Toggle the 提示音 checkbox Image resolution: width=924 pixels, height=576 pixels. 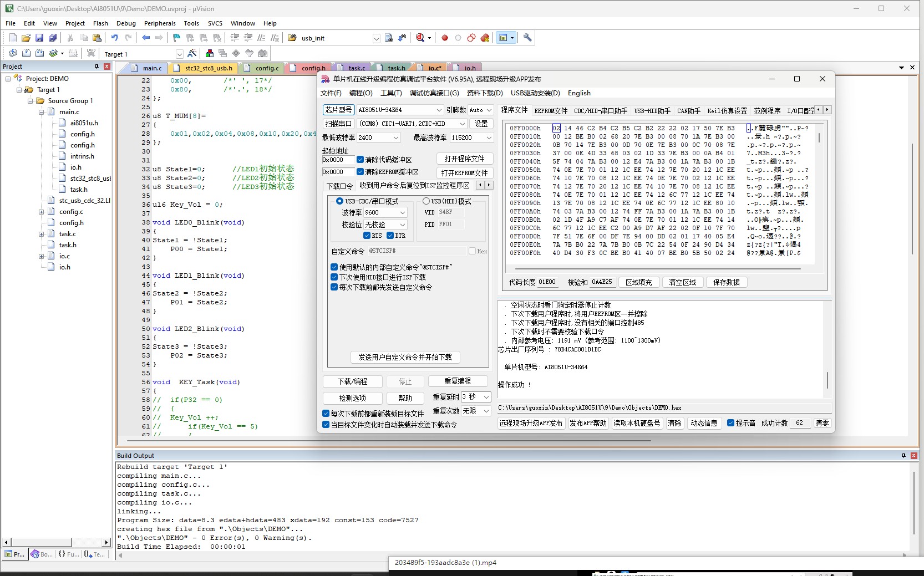tap(730, 423)
